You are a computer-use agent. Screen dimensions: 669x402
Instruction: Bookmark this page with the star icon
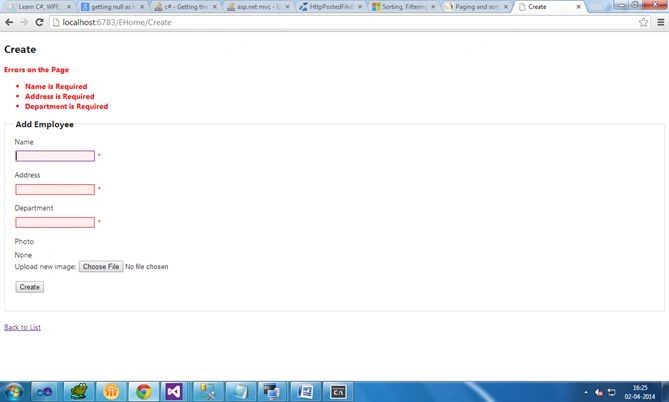pyautogui.click(x=643, y=22)
